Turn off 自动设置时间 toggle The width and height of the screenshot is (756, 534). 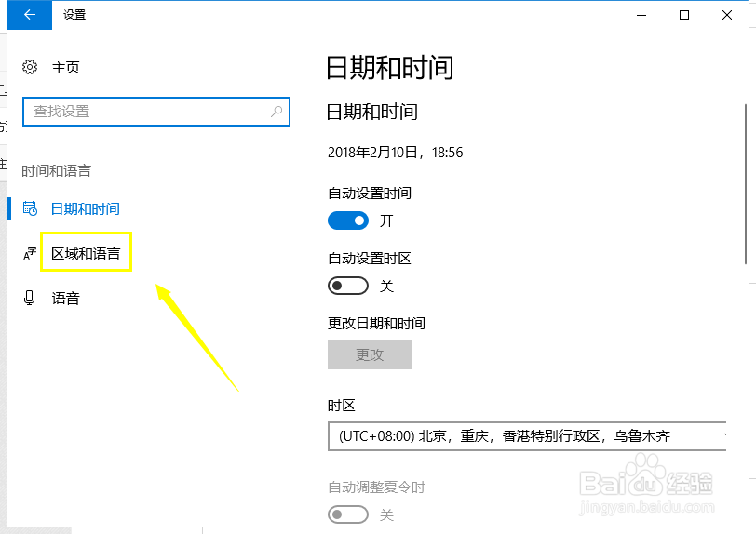[x=348, y=220]
